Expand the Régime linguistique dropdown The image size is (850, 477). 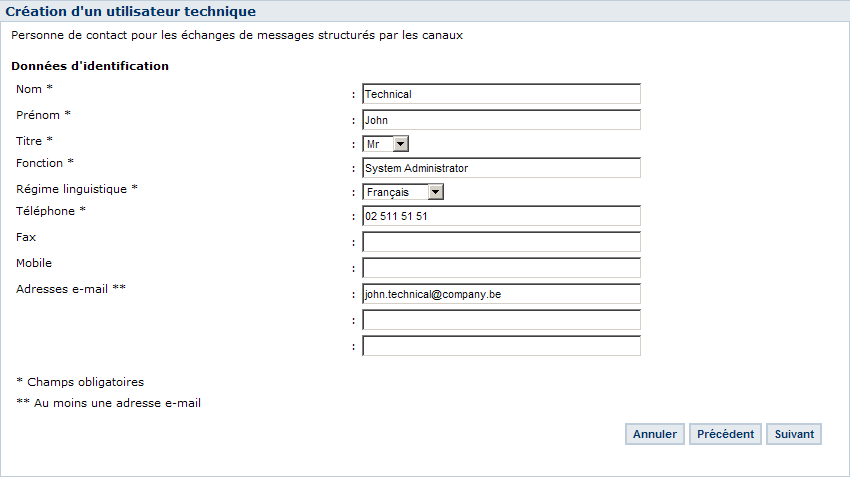click(x=403, y=192)
